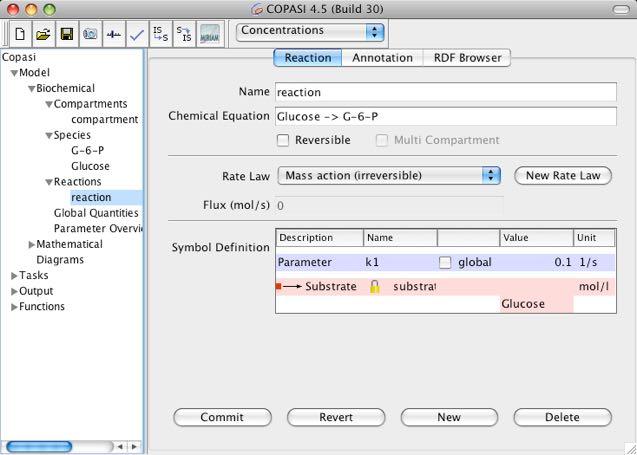Collapse the Compartments tree node
Screen dimensions: 637x455
coord(49,104)
